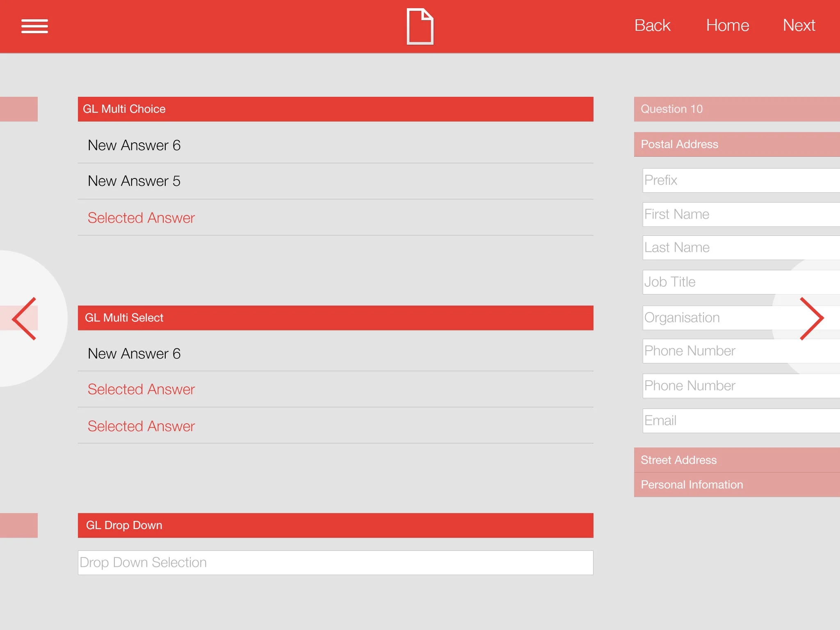
Task: Select New Answer 5 under GL Multi Choice
Action: coord(336,181)
